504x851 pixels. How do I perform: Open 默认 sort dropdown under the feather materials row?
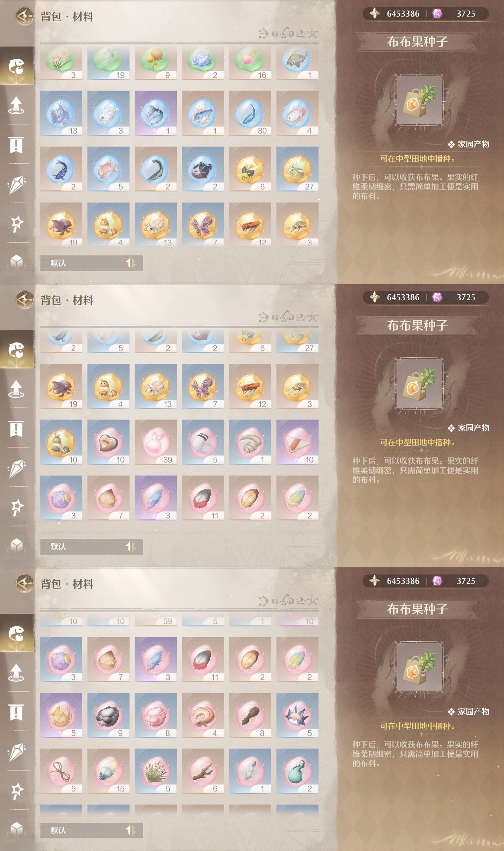(x=80, y=546)
